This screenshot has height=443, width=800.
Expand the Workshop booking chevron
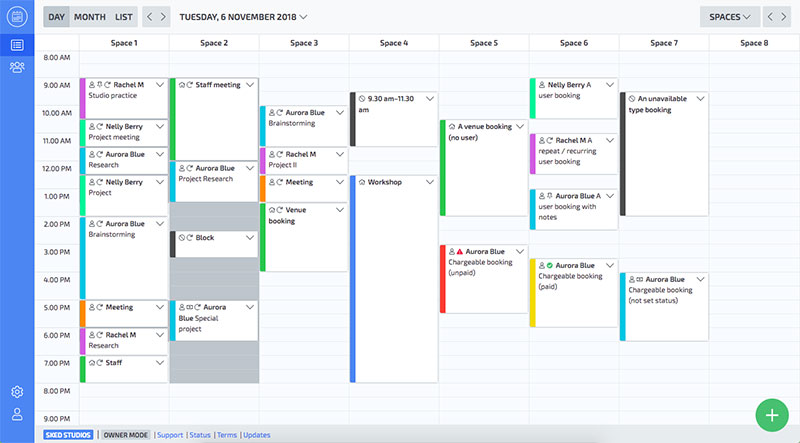(430, 182)
